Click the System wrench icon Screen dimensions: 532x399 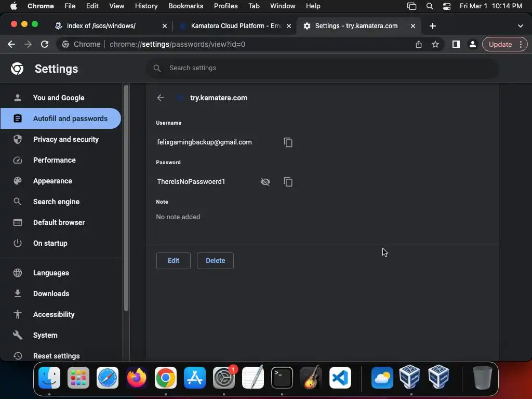coord(18,335)
